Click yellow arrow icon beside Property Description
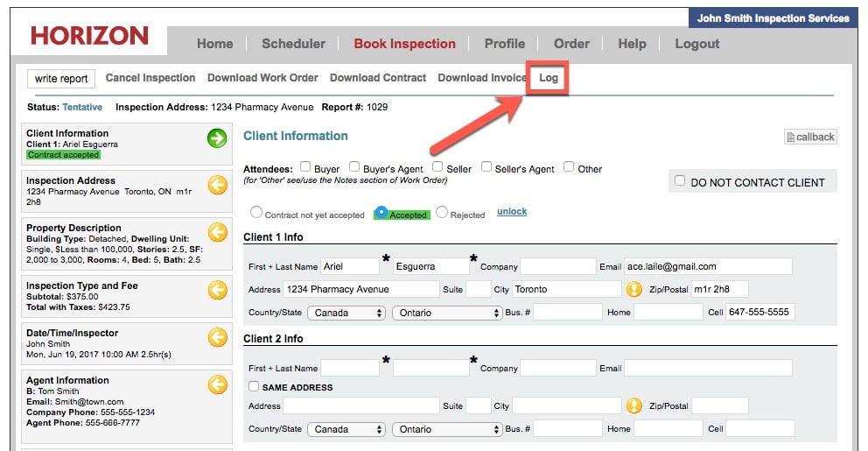The image size is (868, 451). point(217,232)
